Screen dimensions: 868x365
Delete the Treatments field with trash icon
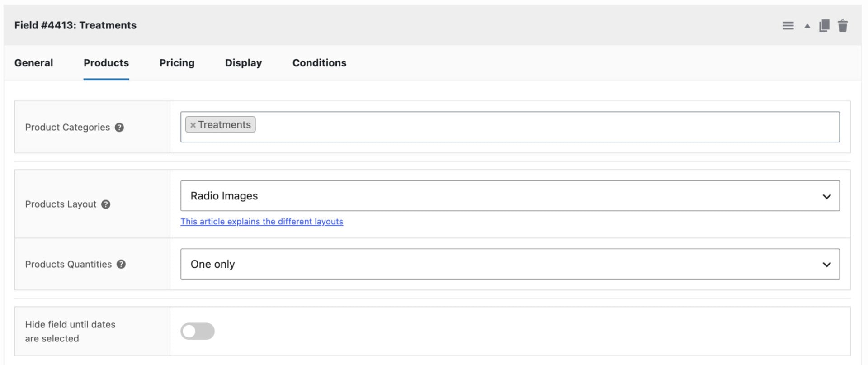click(843, 26)
